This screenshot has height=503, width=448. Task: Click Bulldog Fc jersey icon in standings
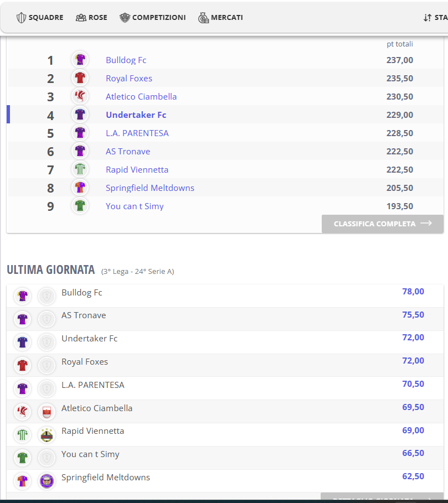pyautogui.click(x=80, y=60)
